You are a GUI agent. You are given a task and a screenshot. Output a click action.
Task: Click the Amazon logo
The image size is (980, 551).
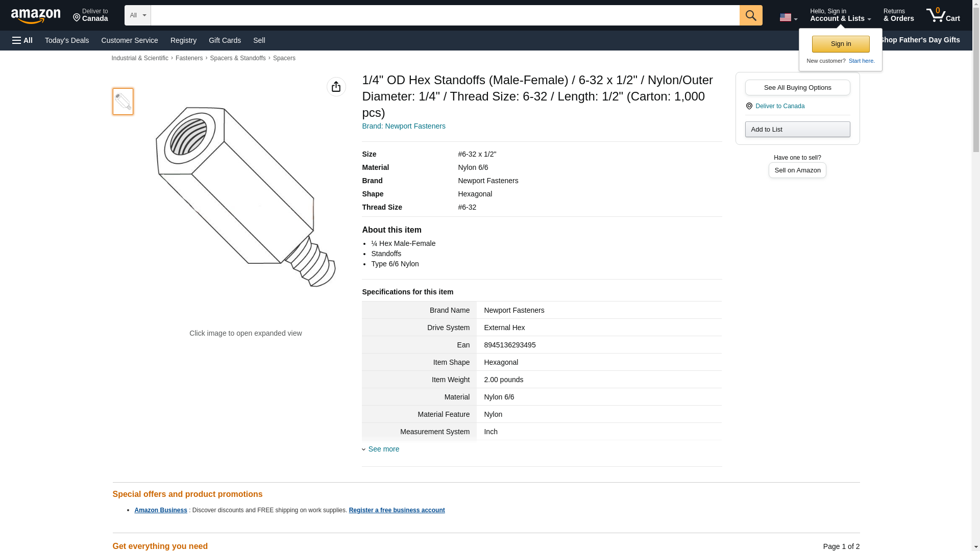point(36,16)
